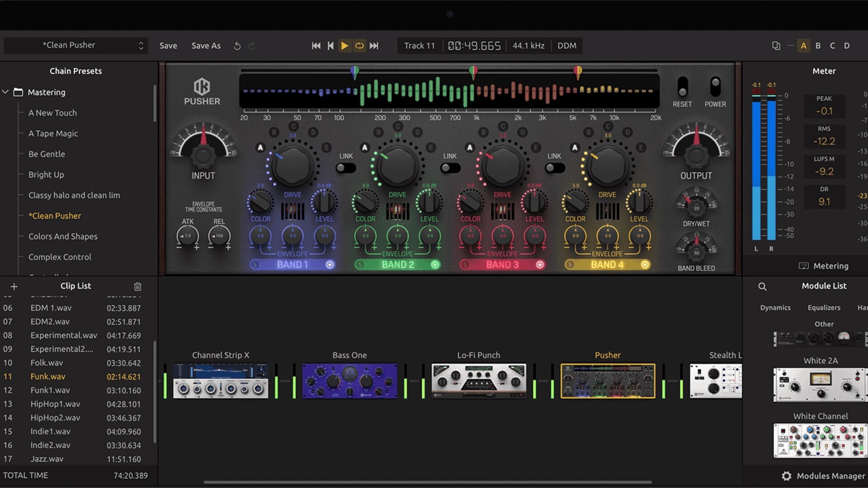Click the Metering icon button
This screenshot has height=488, width=868.
click(x=803, y=266)
